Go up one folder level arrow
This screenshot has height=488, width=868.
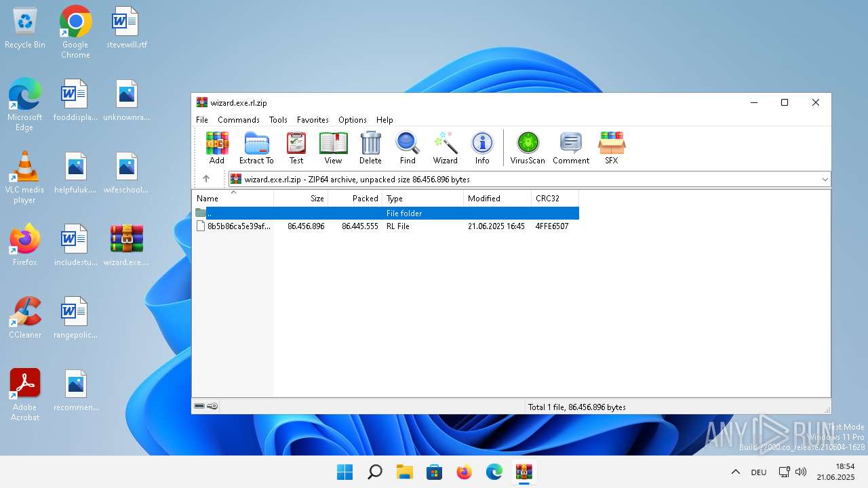(x=206, y=179)
